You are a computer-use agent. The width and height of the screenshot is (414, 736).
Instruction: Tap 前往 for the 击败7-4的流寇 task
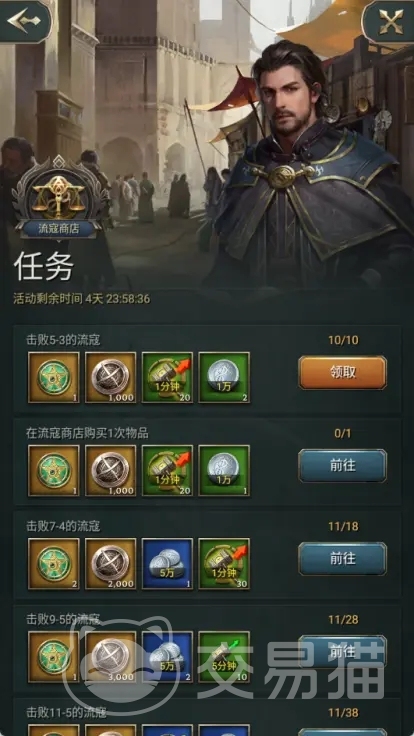tap(342, 558)
